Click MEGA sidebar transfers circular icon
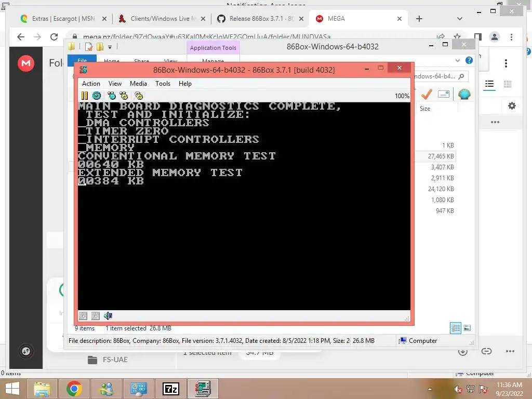The image size is (532, 399). click(x=26, y=351)
